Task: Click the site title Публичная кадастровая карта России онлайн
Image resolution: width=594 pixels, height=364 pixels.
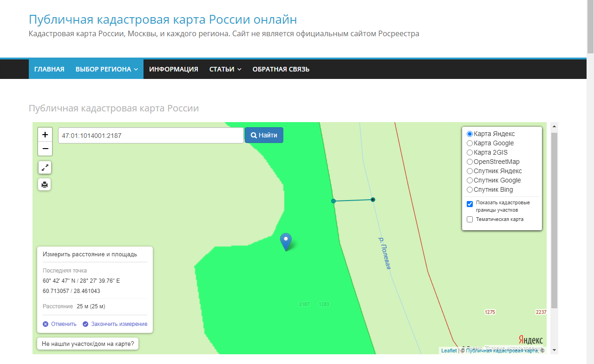Action: tap(163, 19)
